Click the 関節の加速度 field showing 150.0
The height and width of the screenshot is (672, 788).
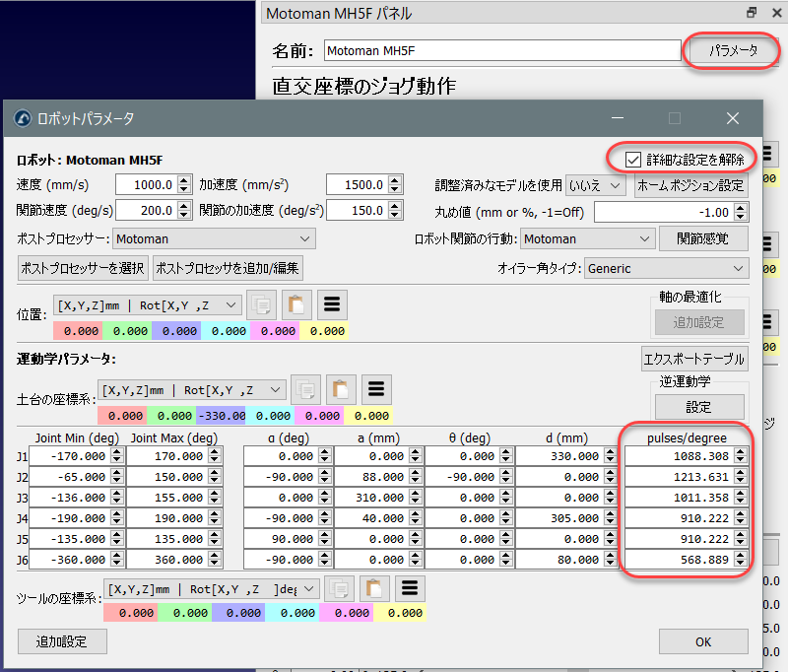364,210
